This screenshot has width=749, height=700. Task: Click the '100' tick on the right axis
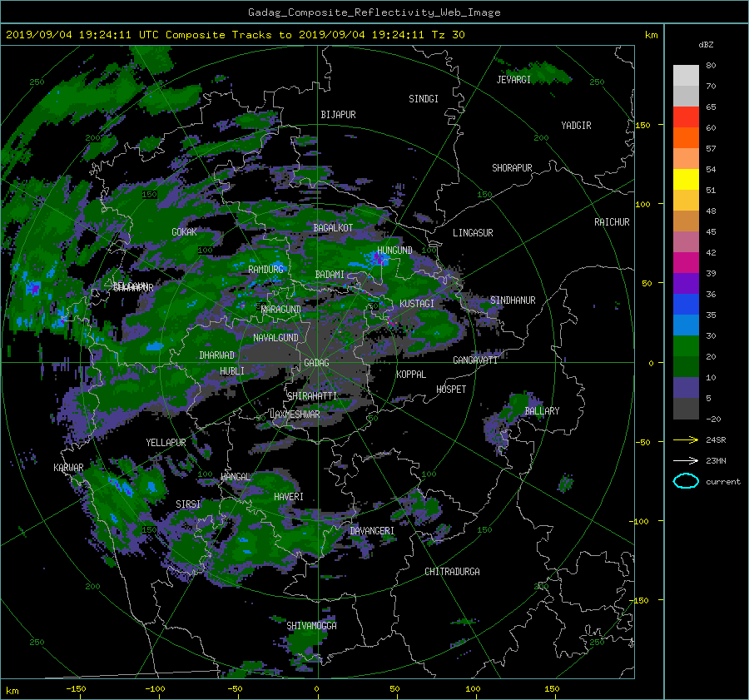(642, 204)
